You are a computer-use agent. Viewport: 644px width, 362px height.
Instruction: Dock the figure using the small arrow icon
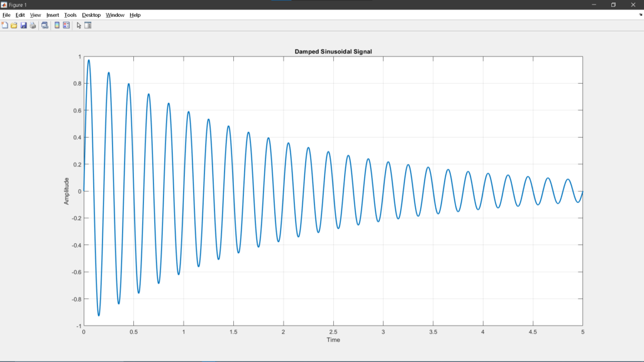pos(640,14)
